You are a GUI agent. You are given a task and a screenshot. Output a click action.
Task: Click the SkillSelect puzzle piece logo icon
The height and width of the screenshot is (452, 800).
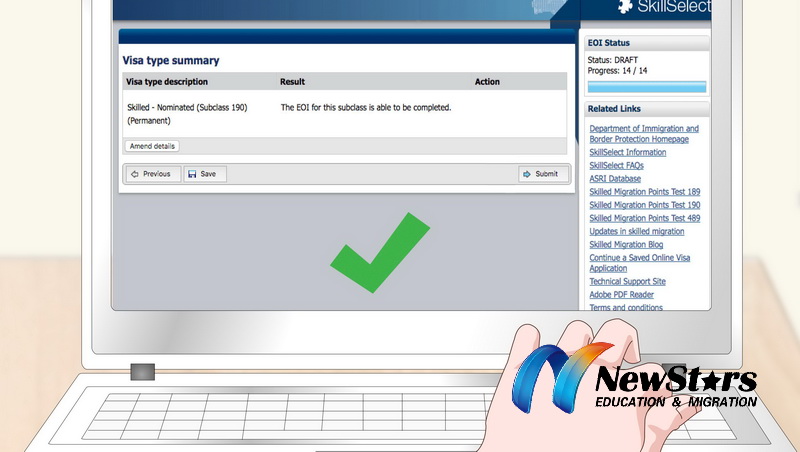tap(624, 6)
